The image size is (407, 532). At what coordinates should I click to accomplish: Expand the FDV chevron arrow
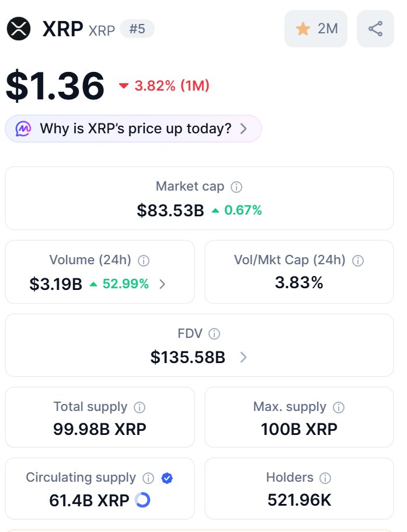coord(243,357)
